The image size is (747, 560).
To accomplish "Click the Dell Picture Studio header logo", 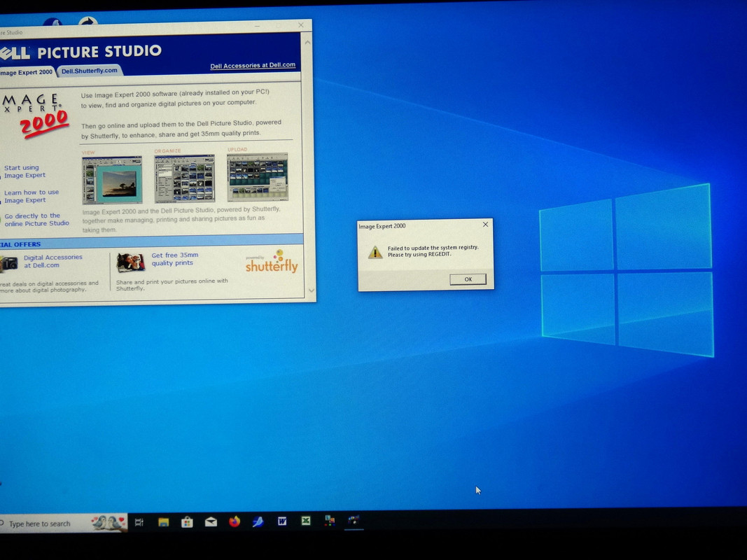I will coord(81,51).
